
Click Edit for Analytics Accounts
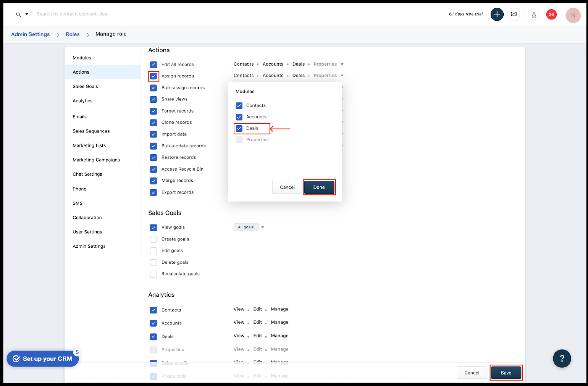click(x=257, y=322)
